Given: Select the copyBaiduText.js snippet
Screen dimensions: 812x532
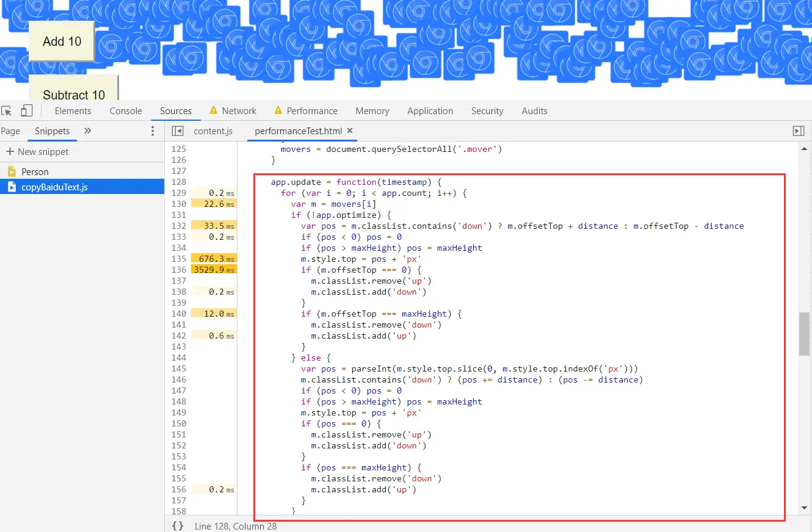Looking at the screenshot, I should click(x=82, y=187).
